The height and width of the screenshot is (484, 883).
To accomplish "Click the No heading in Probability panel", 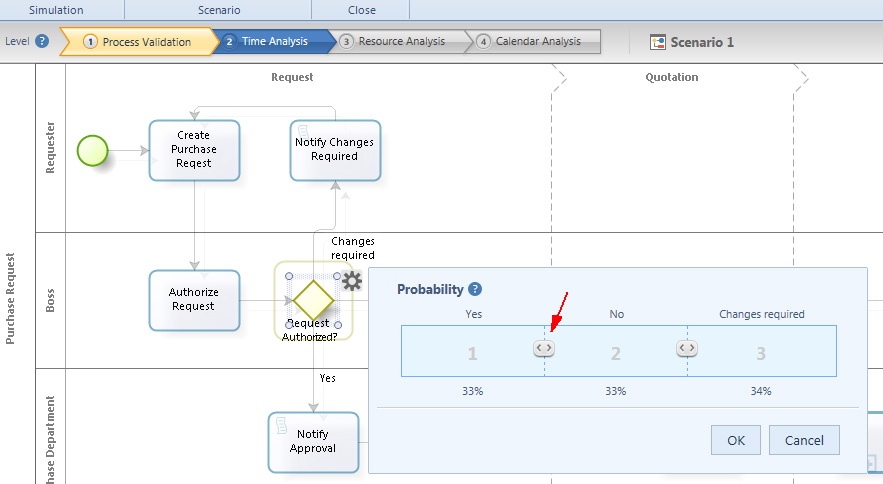I will (x=617, y=314).
